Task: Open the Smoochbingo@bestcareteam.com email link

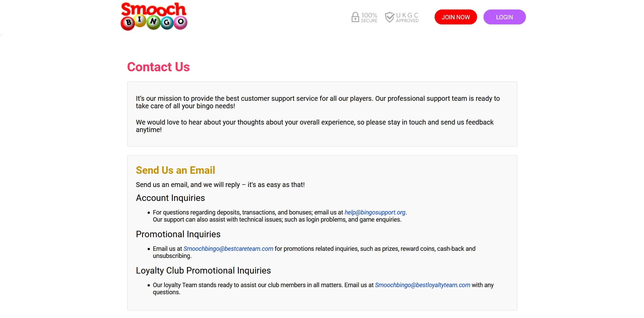Action: (228, 249)
